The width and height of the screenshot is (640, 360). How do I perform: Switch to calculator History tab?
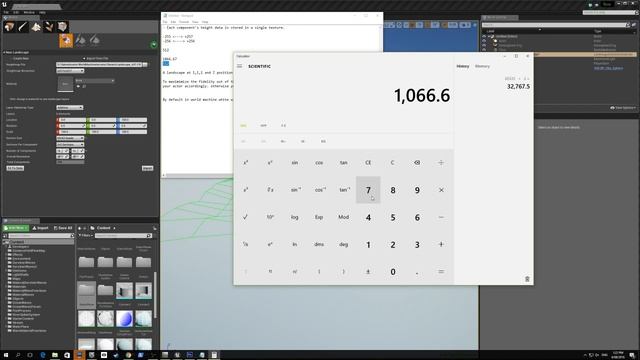pos(462,66)
